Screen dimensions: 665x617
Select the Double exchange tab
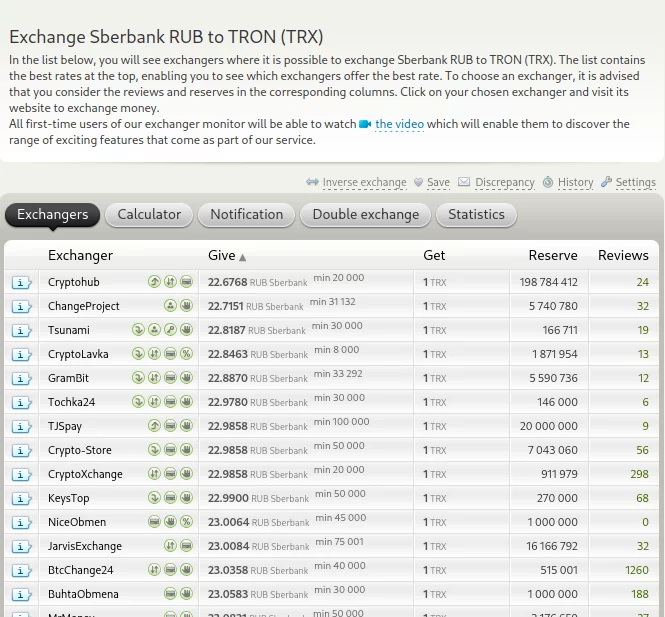coord(365,215)
